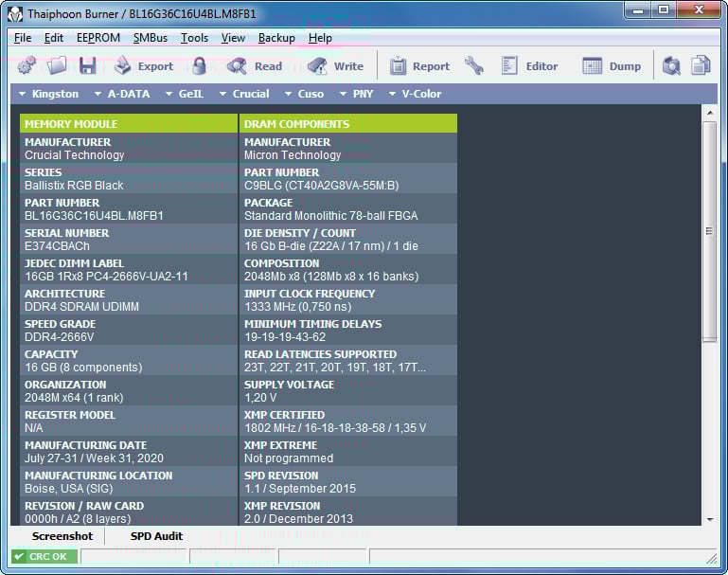Screen dimensions: 728x575
Task: Click the Write toolbar button
Action: (x=335, y=66)
